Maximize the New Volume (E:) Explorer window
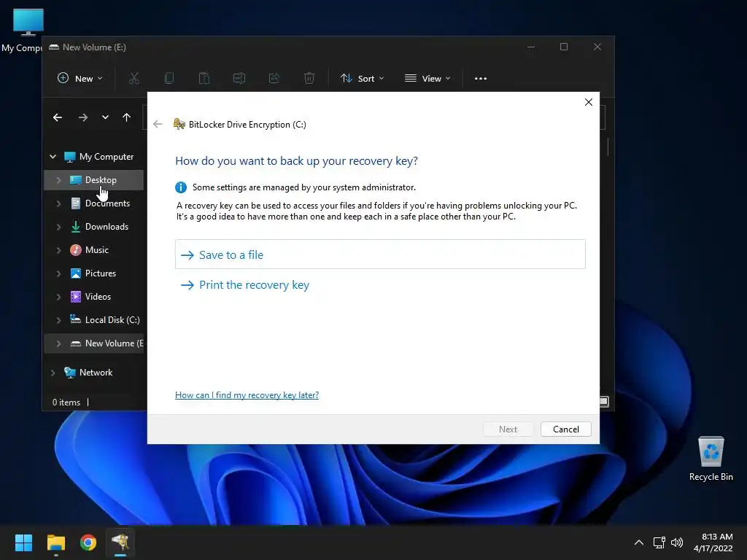This screenshot has width=747, height=560. pos(564,47)
